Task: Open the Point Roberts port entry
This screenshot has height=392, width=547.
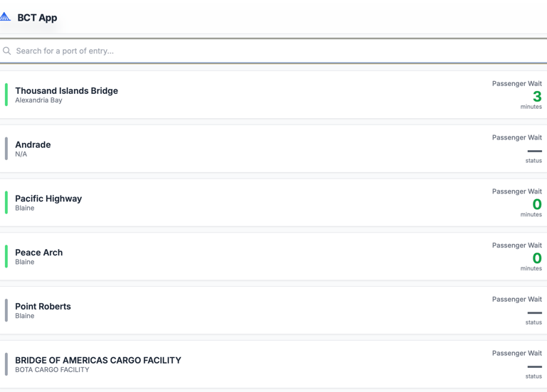Action: tap(43, 307)
